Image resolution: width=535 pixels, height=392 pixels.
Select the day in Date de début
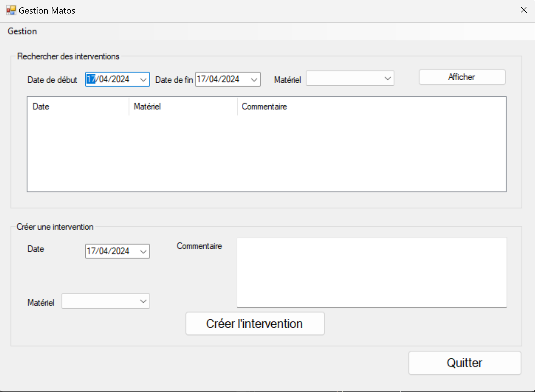pos(91,79)
